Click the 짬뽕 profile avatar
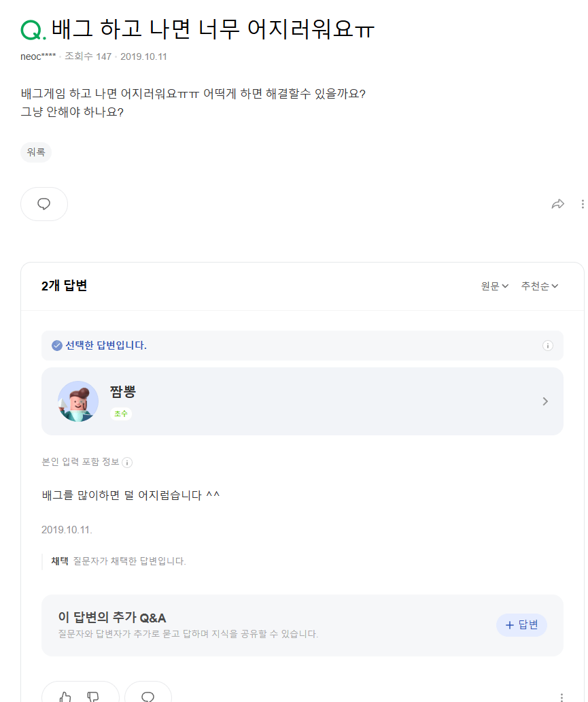This screenshot has width=588, height=702. [78, 401]
